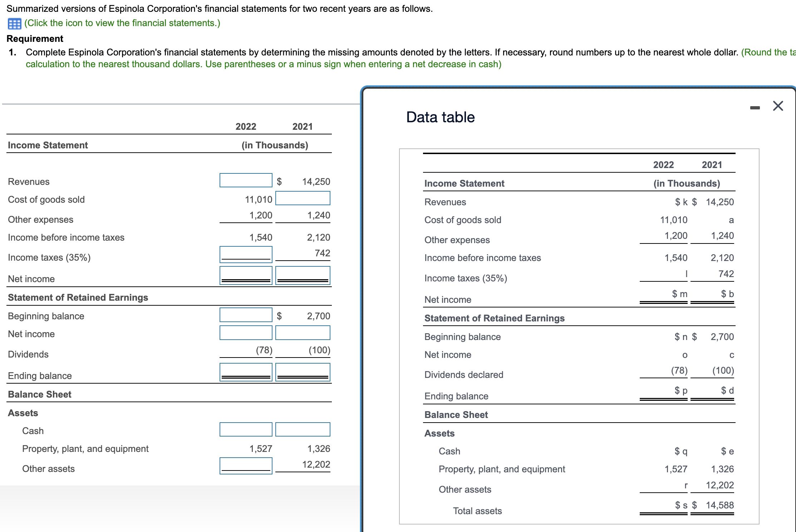
Task: Click the 2022 Ending balance input field
Action: (x=246, y=372)
